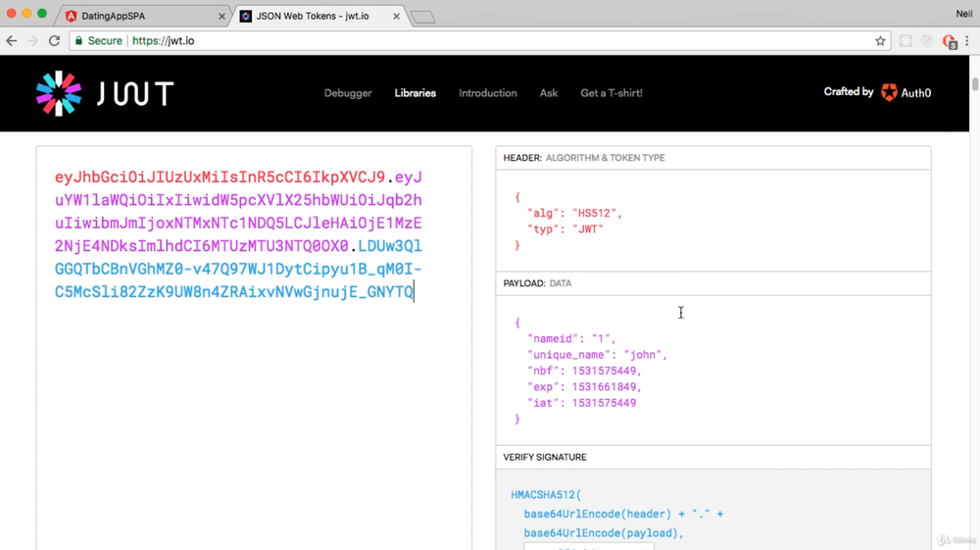The image size is (980, 550).
Task: Open a new browser tab
Action: point(422,17)
